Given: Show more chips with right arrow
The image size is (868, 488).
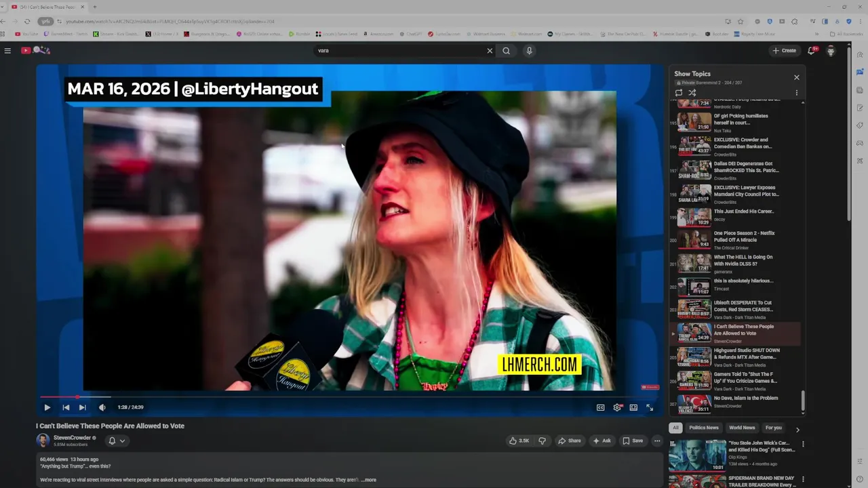Looking at the screenshot, I should click(797, 429).
